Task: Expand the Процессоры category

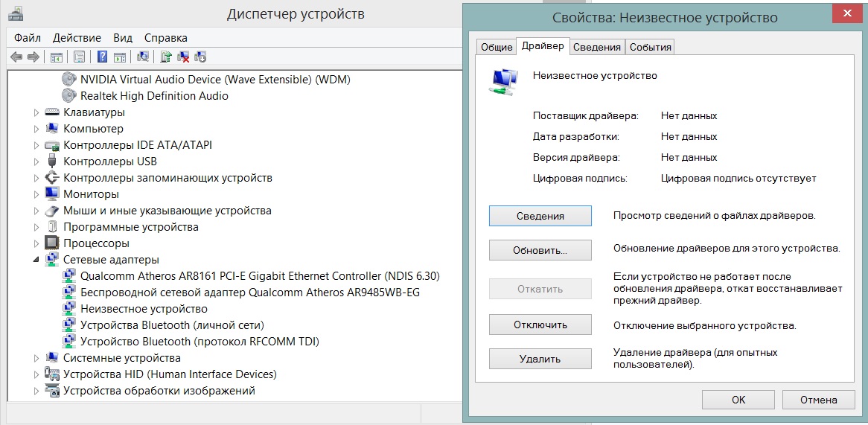Action: (36, 243)
